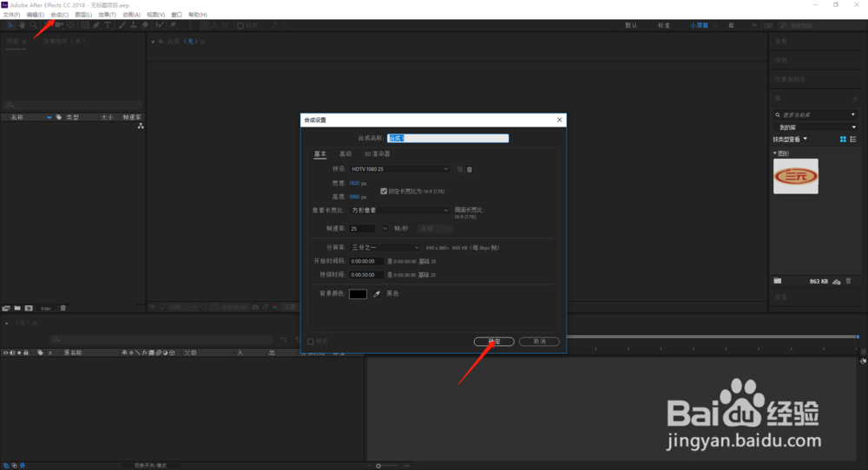Open the library selector dropdown

click(817, 127)
